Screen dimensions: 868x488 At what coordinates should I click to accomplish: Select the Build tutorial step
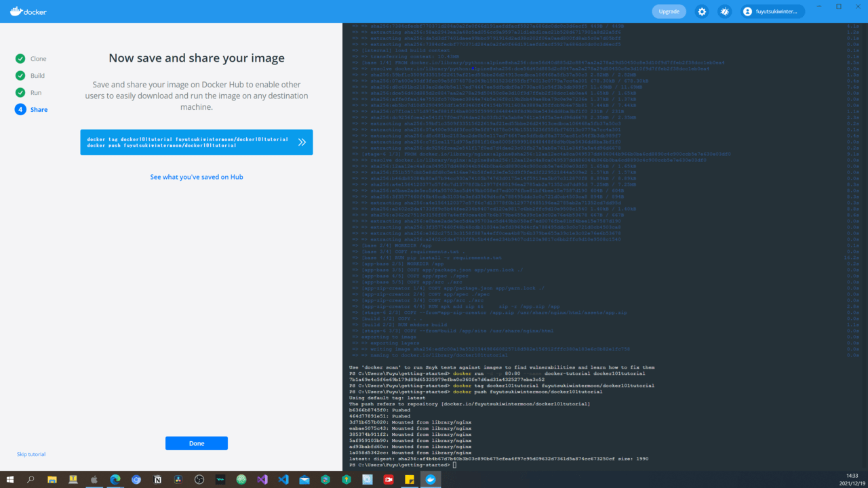point(37,76)
